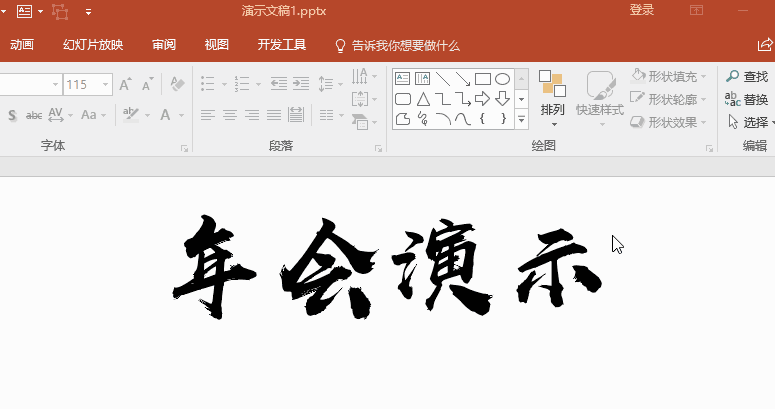This screenshot has height=409, width=775.
Task: Click 替换 replace button
Action: pos(747,99)
